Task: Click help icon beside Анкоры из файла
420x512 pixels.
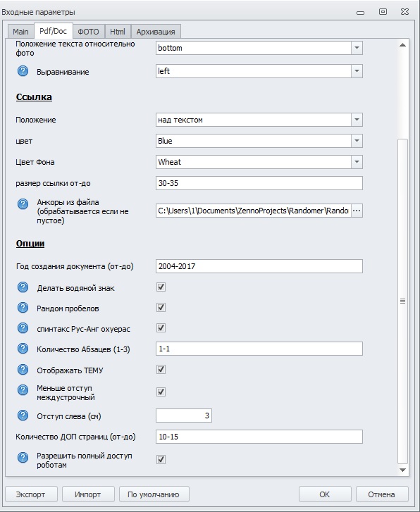Action: coord(23,204)
